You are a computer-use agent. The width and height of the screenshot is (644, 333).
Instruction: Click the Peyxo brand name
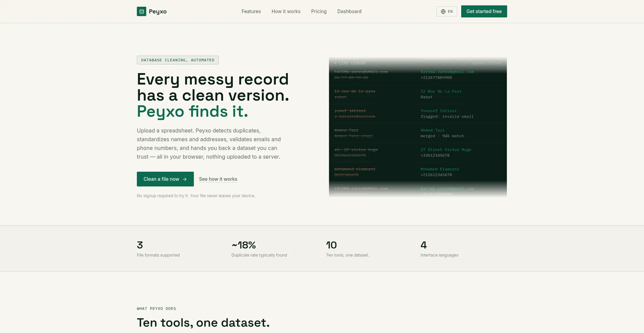[158, 11]
